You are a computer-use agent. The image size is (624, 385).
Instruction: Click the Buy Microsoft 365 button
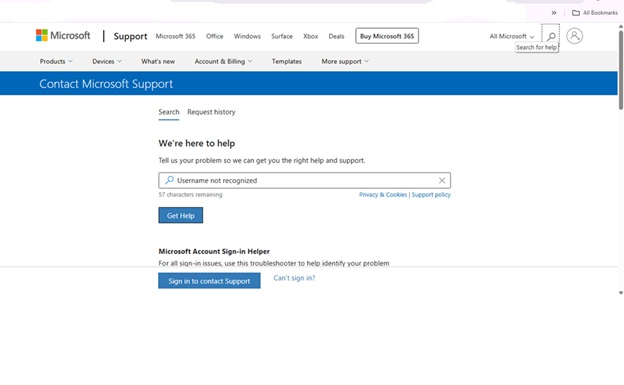387,36
